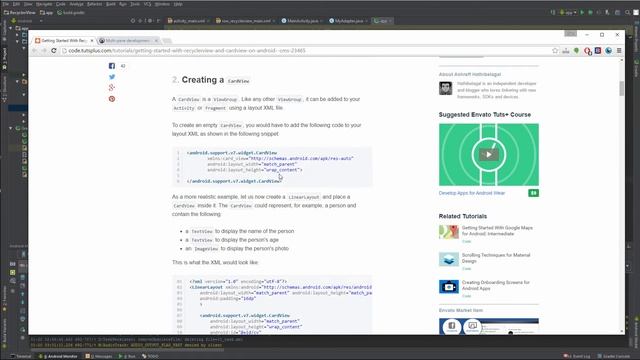Open Scrolling Techniques for Material Design tutorial
Image resolution: width=640 pixels, height=360 pixels.
pyautogui.click(x=496, y=258)
